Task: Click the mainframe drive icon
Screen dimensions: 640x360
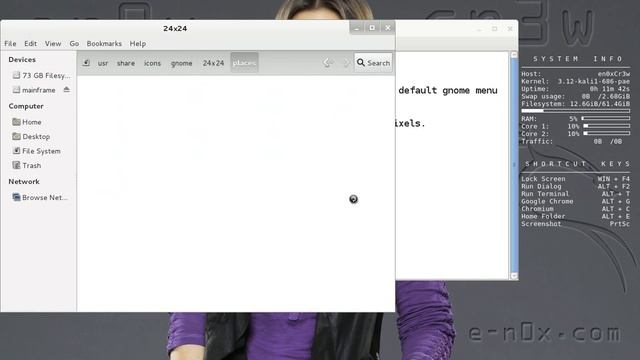Action: [16, 90]
